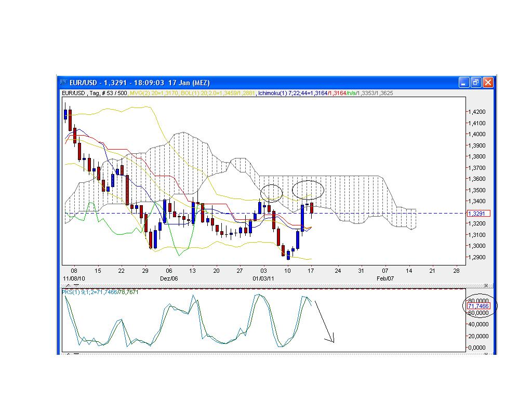Collapse the chart panel with the outlined triangle splitter icon

pyautogui.click(x=68, y=285)
